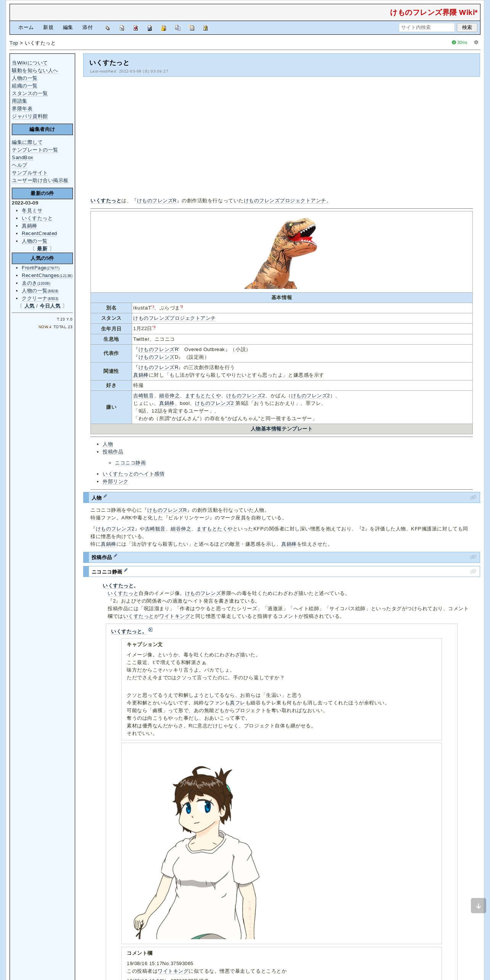Open サンプルサイト in the sidebar

point(30,173)
